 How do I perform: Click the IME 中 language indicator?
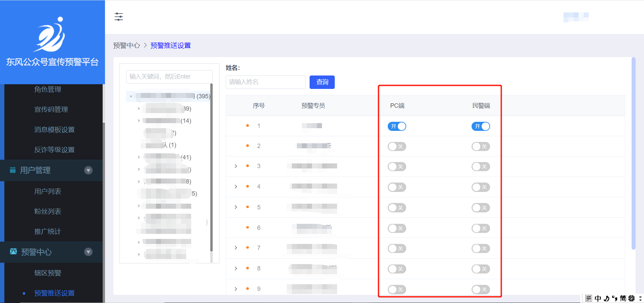click(598, 298)
